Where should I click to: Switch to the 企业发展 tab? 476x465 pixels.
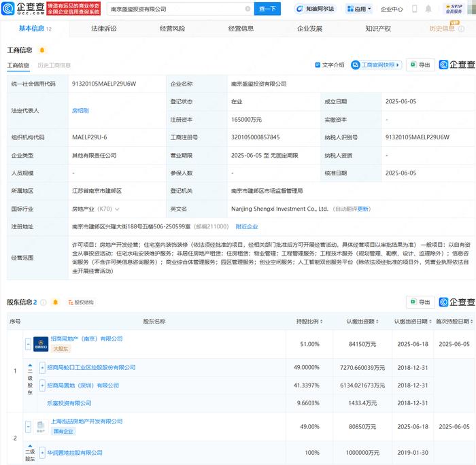point(309,29)
